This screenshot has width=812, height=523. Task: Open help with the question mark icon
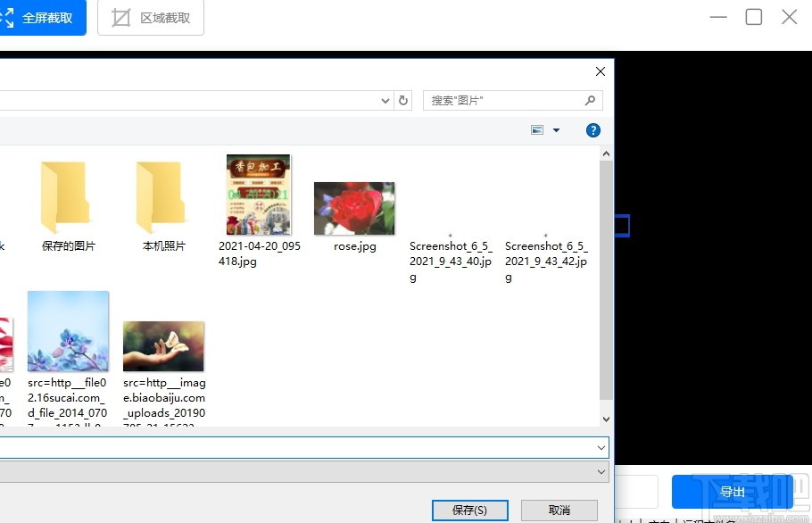593,130
